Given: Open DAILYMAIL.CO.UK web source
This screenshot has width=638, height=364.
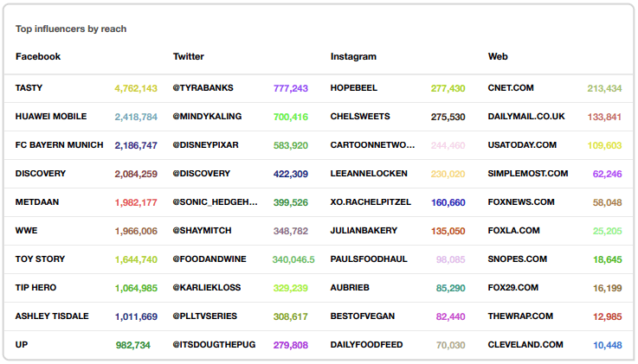Looking at the screenshot, I should coord(526,116).
